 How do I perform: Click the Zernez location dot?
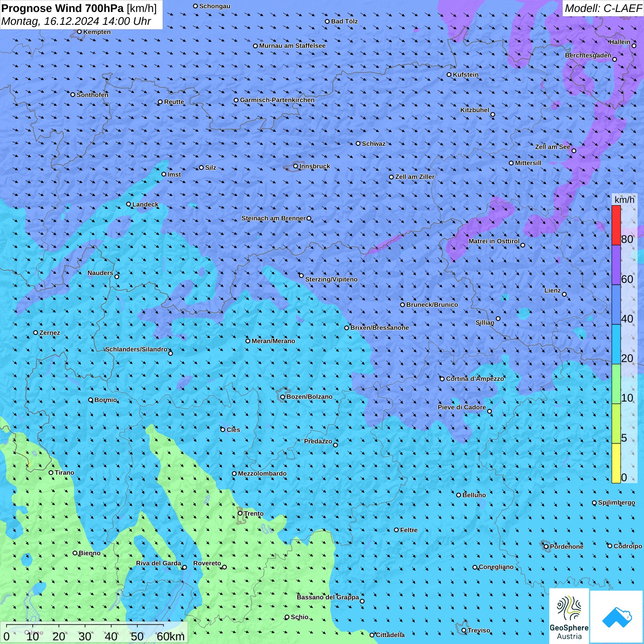35,333
